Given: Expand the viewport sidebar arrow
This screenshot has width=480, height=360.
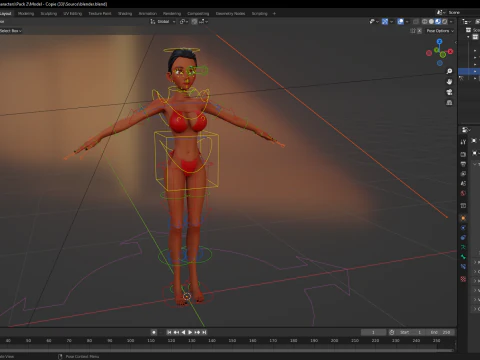Looking at the screenshot, I should pos(455,42).
